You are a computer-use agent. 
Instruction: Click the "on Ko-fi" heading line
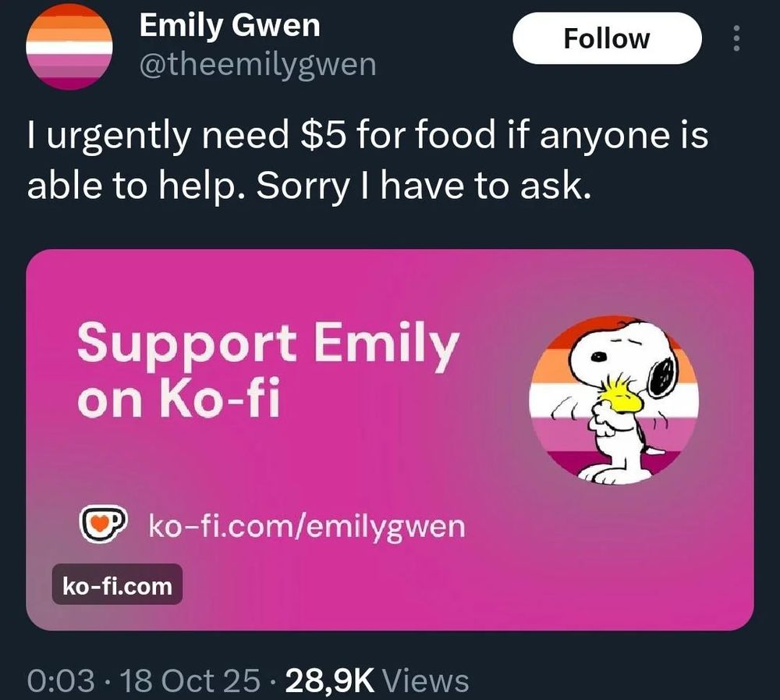(179, 398)
